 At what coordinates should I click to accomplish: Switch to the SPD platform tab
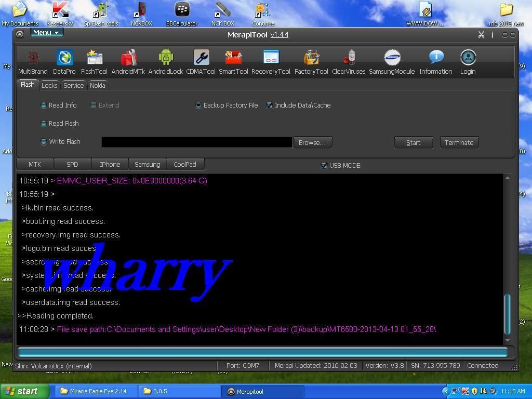click(72, 165)
